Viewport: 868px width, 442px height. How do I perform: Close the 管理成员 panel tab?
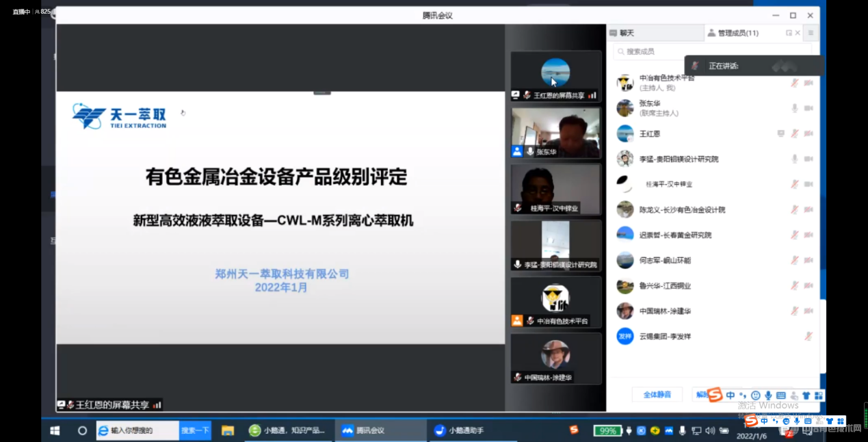coord(798,33)
